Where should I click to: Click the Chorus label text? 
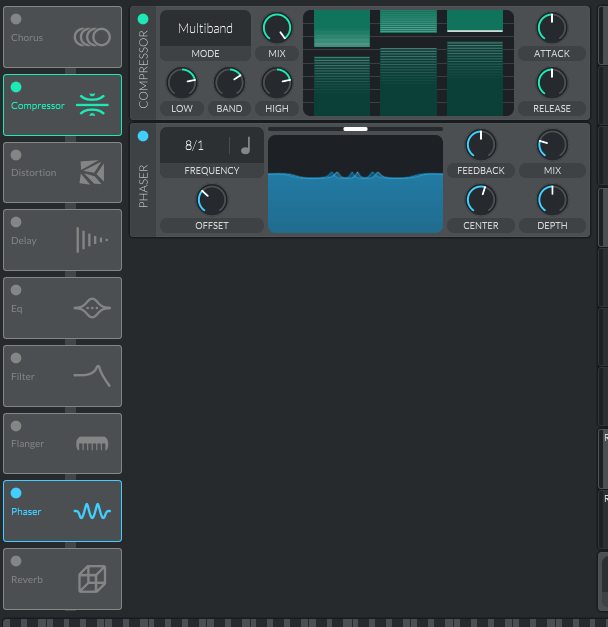pos(27,38)
